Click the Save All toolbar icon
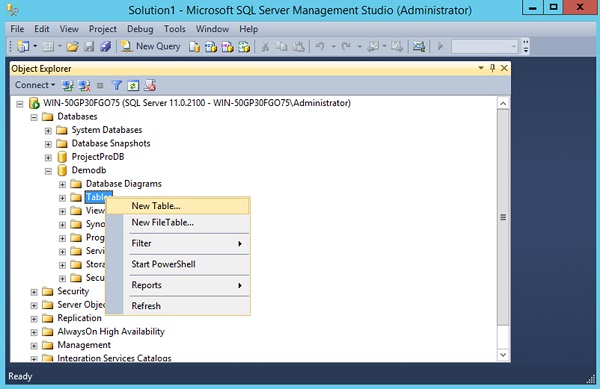Image resolution: width=600 pixels, height=389 pixels. pyautogui.click(x=105, y=47)
